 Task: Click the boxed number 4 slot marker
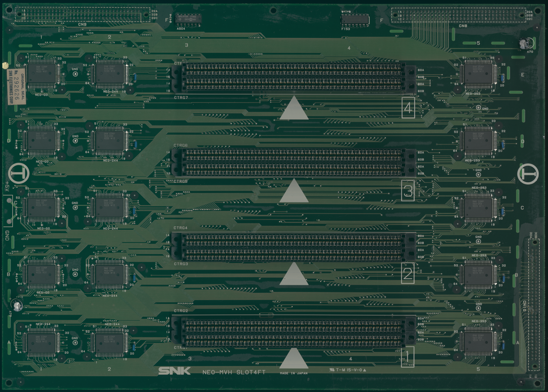pos(408,108)
